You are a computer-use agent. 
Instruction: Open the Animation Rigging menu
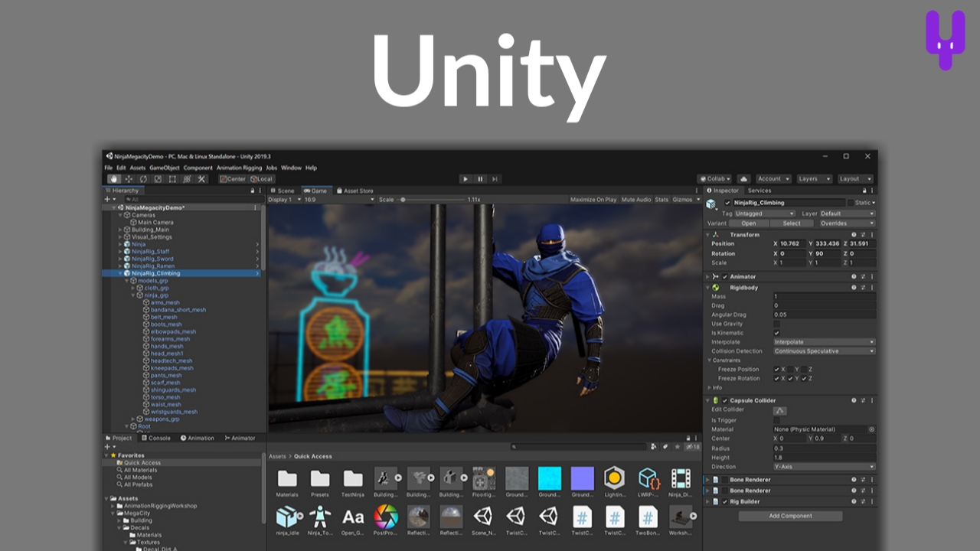(x=239, y=168)
